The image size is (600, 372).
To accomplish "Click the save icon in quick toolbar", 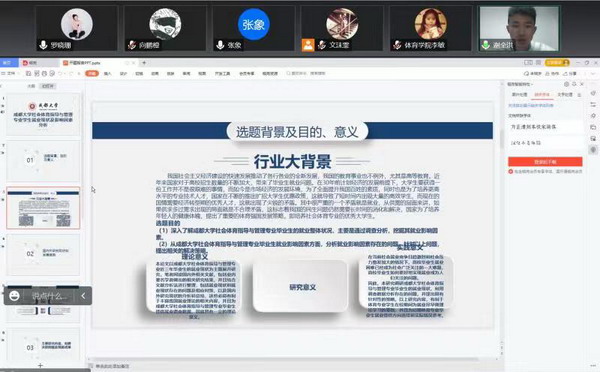I will (x=28, y=73).
